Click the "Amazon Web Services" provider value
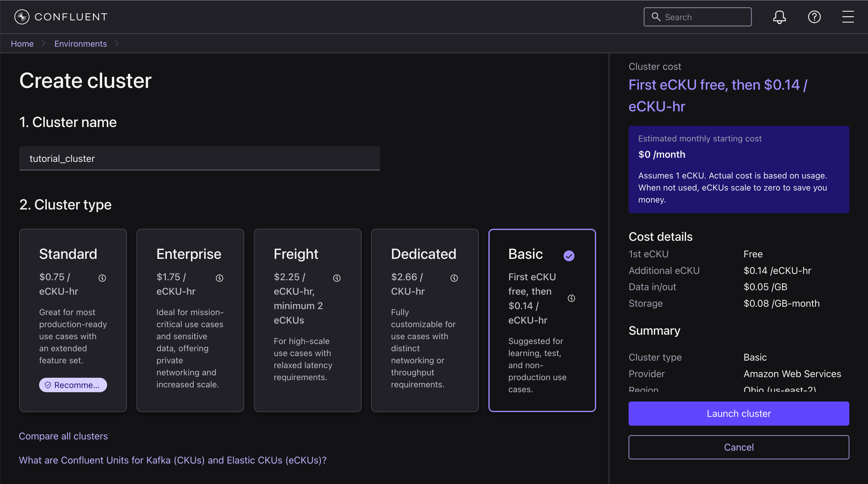 tap(792, 374)
